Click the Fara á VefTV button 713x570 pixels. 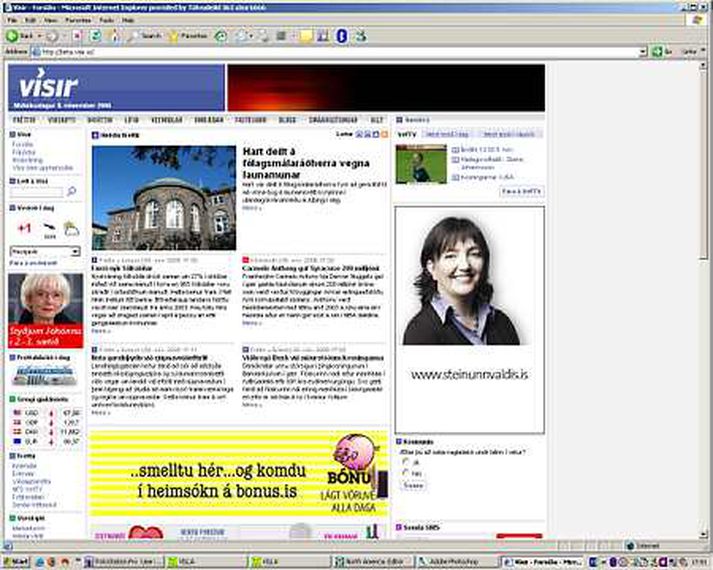tap(522, 191)
